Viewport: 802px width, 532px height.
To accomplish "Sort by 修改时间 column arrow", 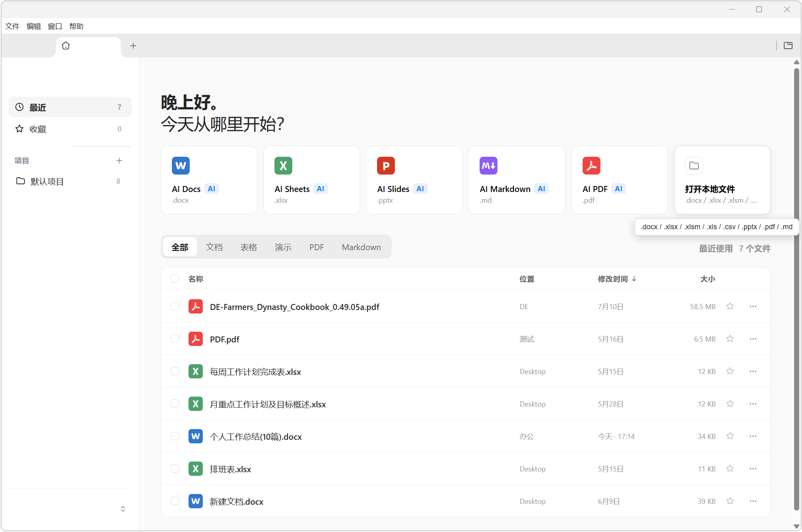I will point(634,279).
